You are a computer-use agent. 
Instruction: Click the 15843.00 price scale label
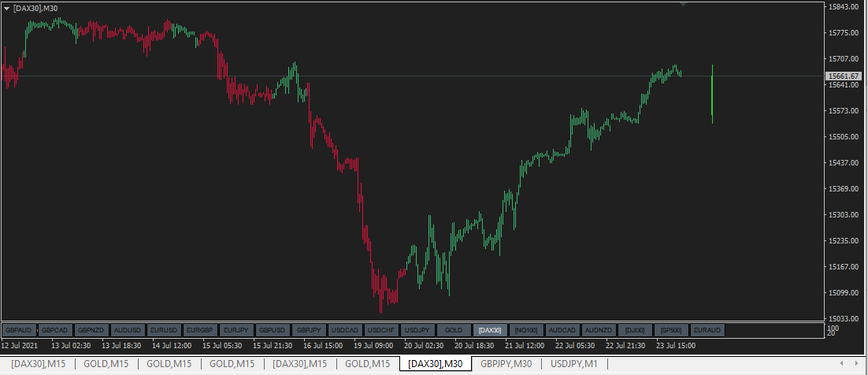(x=844, y=6)
